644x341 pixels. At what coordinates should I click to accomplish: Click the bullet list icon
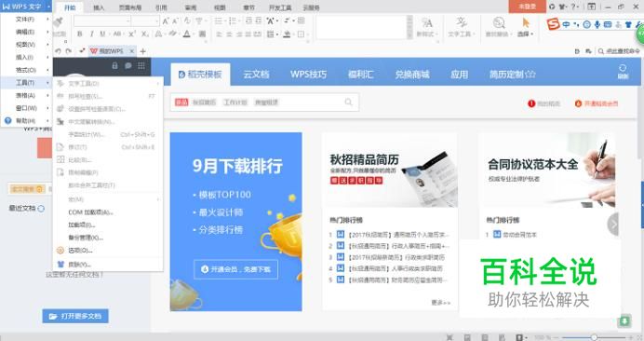coord(219,21)
